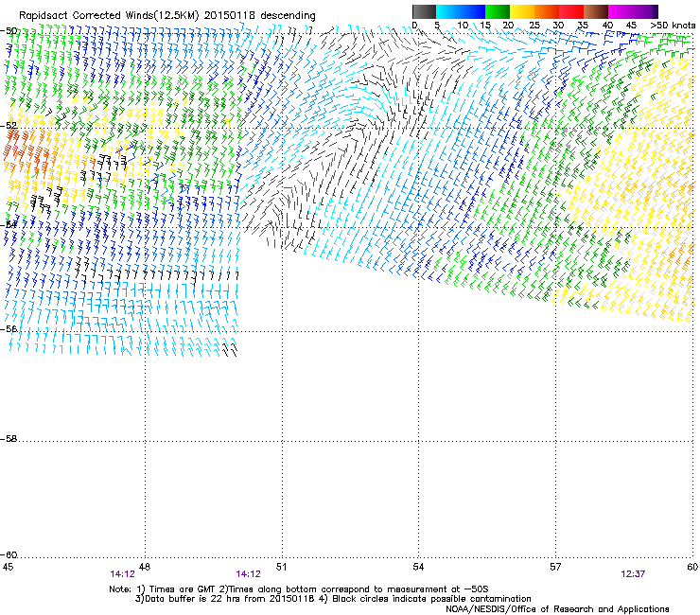This screenshot has height=615, width=700.
Task: Click the '51' longitude axis label
Action: tap(281, 567)
